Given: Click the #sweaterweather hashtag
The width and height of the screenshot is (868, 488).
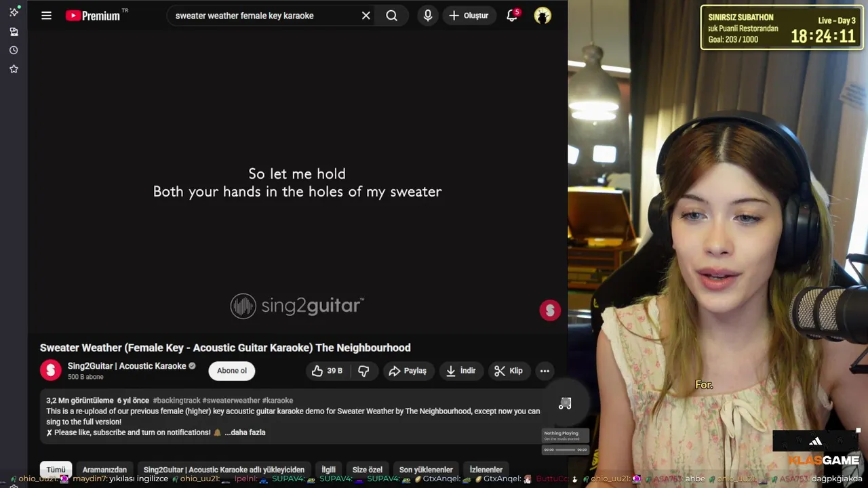Looking at the screenshot, I should point(231,401).
